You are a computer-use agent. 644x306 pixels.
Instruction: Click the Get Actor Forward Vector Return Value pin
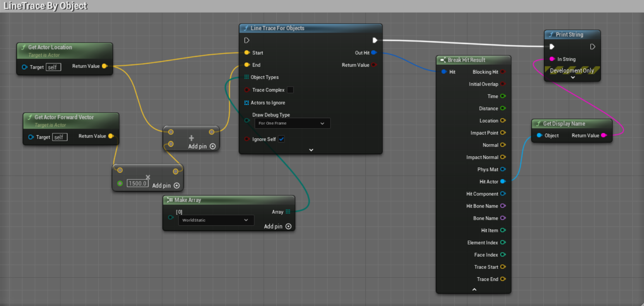(111, 136)
